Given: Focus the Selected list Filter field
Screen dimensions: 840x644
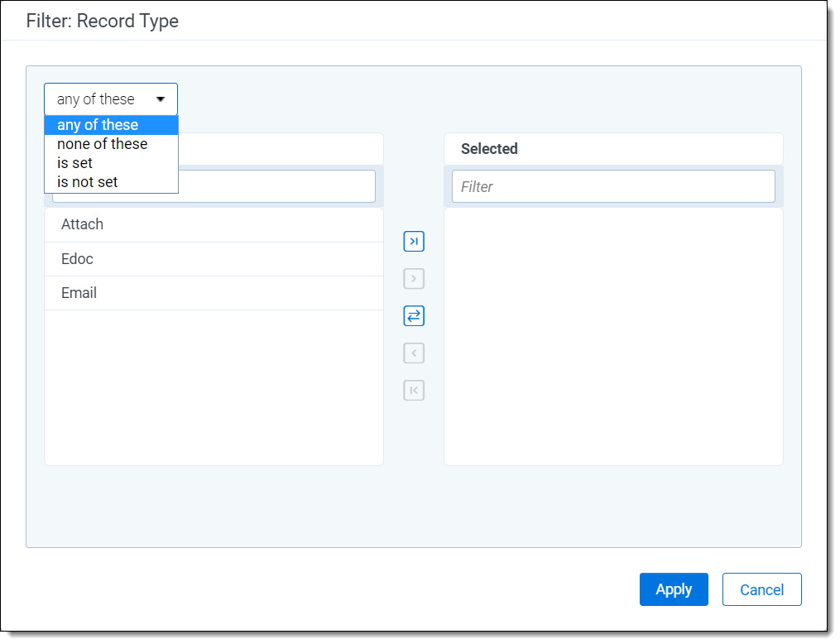Looking at the screenshot, I should (x=613, y=187).
